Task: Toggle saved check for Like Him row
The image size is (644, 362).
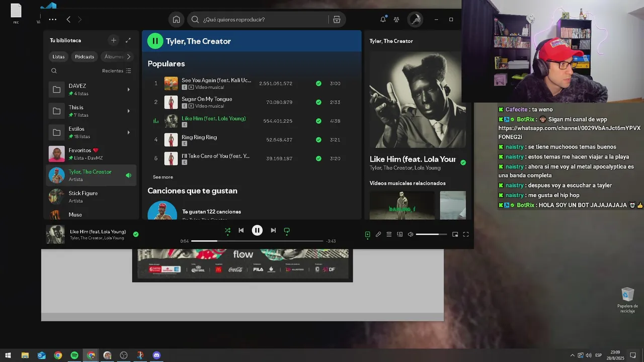Action: coord(318,121)
